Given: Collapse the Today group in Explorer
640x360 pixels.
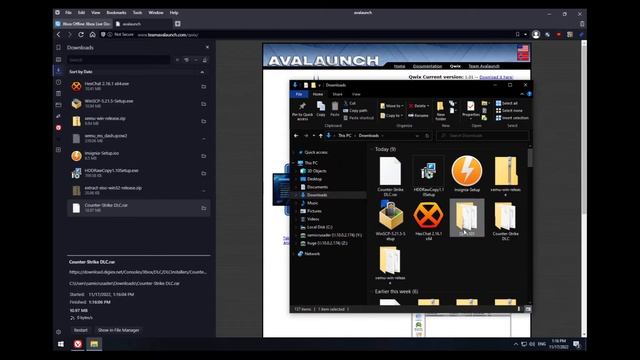Looking at the screenshot, I should [x=371, y=149].
